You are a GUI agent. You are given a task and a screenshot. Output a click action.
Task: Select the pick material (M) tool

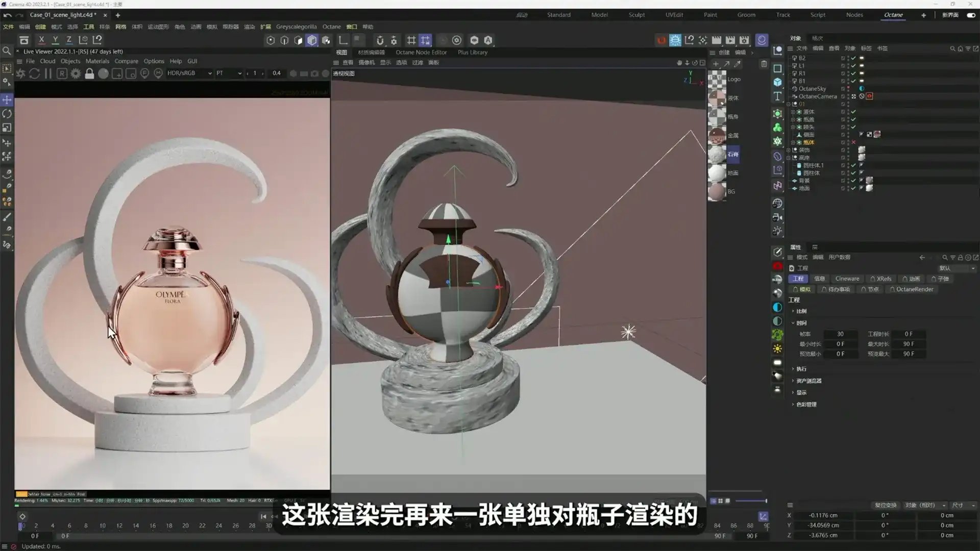click(159, 73)
